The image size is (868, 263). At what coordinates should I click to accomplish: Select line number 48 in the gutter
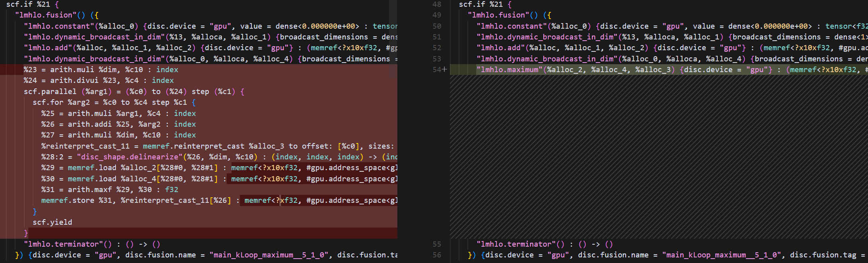point(437,4)
